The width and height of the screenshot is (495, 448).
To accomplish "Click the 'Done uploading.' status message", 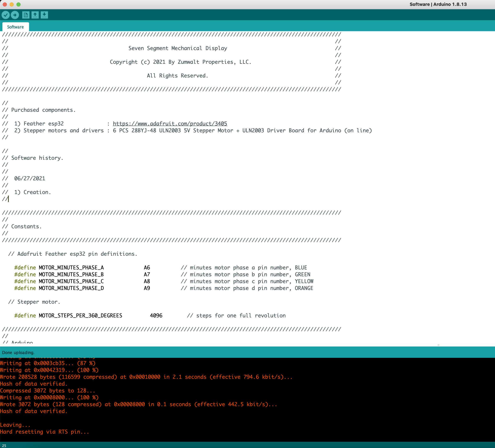I will [x=18, y=352].
